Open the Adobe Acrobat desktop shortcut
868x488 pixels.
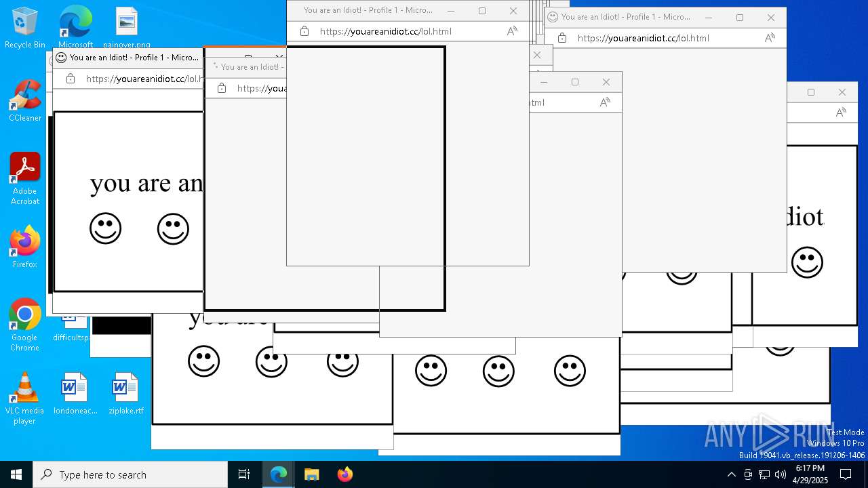coord(25,179)
